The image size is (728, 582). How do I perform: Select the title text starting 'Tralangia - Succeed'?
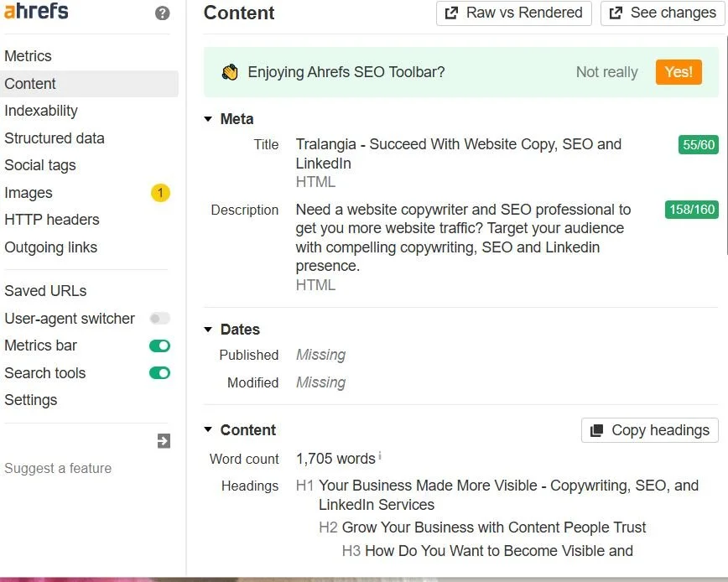point(458,153)
